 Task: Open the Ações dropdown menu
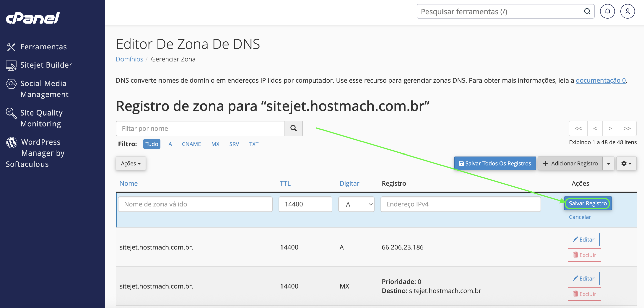[x=131, y=163]
